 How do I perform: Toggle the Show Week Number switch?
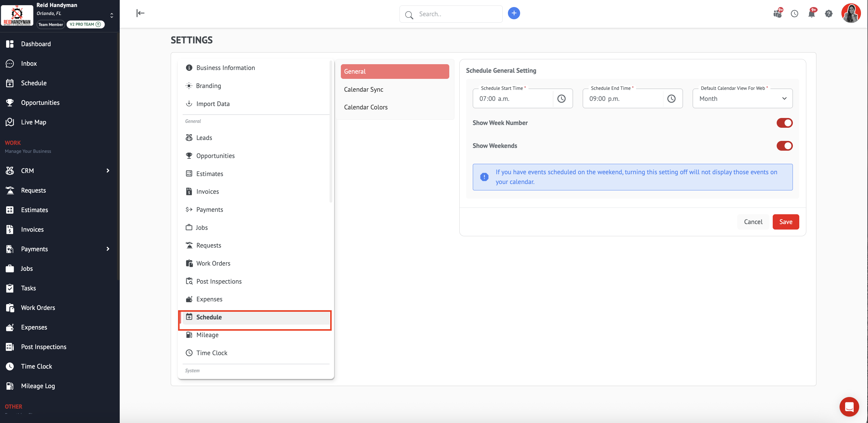click(784, 123)
